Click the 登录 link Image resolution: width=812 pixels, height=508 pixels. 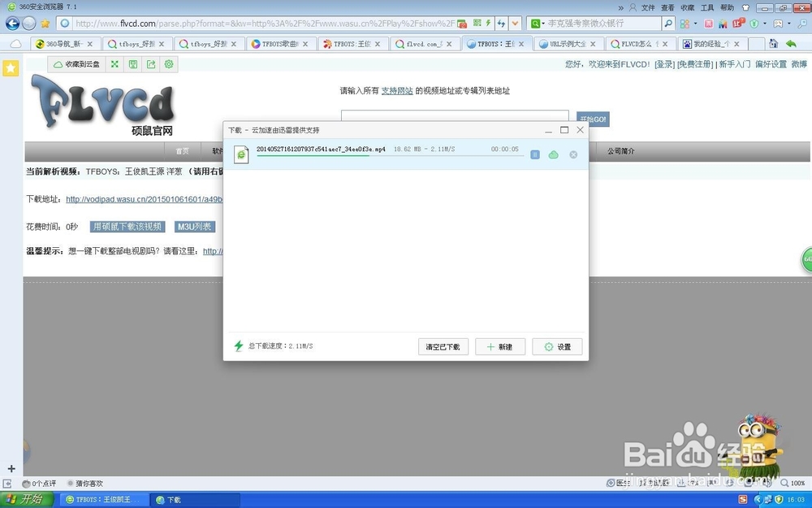coord(664,64)
